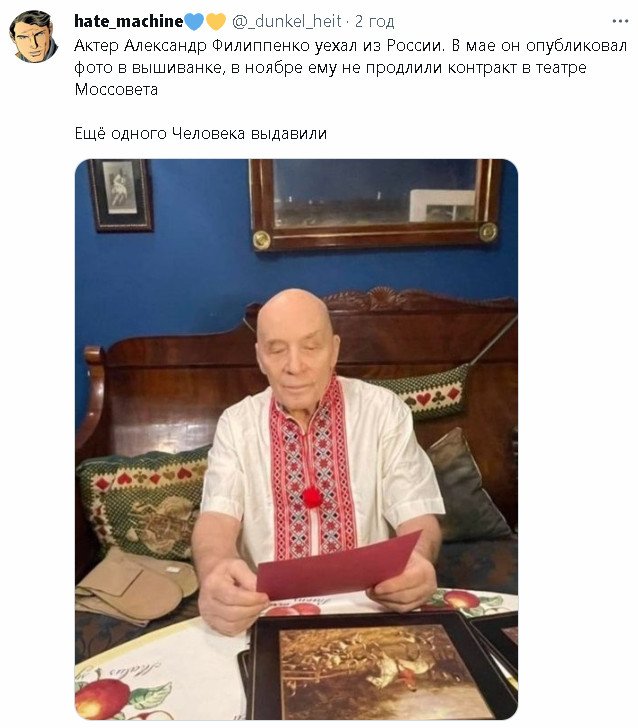Click the wooden-framed mirror in the photo
Screen dimensions: 638x728
click(376, 204)
